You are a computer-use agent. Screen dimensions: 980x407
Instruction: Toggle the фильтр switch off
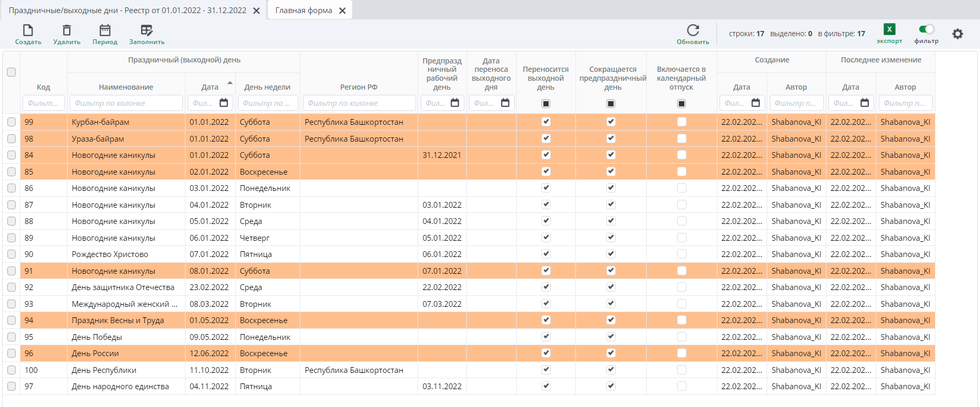pos(926,29)
